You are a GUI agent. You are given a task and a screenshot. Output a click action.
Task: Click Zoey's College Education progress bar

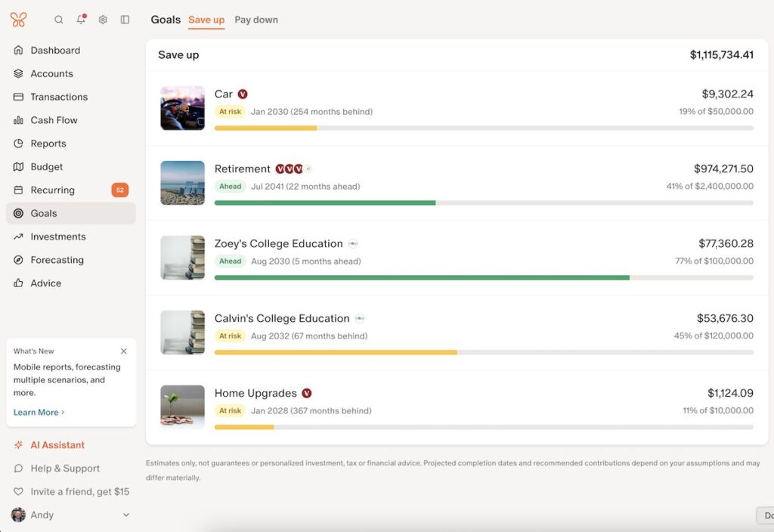click(x=484, y=278)
